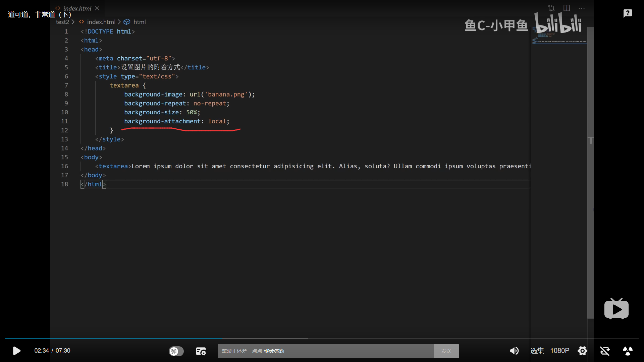Click the textarea selector on line 7
The image size is (644, 362).
[124, 85]
